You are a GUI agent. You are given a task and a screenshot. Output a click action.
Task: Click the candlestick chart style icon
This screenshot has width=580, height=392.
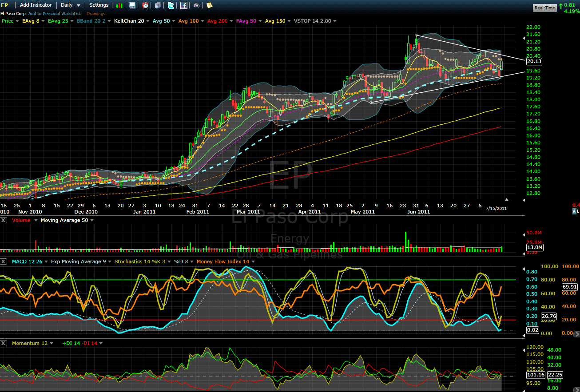tap(119, 5)
